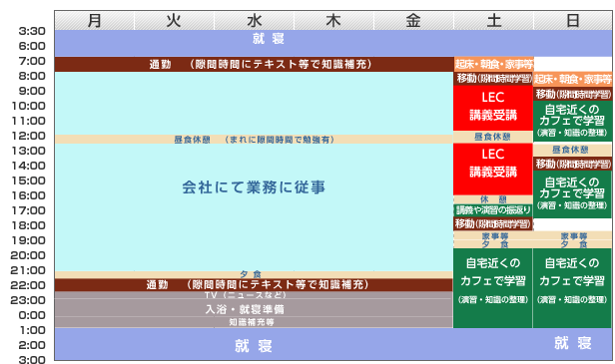Click Sunday's 昼食休憩 block
This screenshot has width=615, height=364.
573,150
